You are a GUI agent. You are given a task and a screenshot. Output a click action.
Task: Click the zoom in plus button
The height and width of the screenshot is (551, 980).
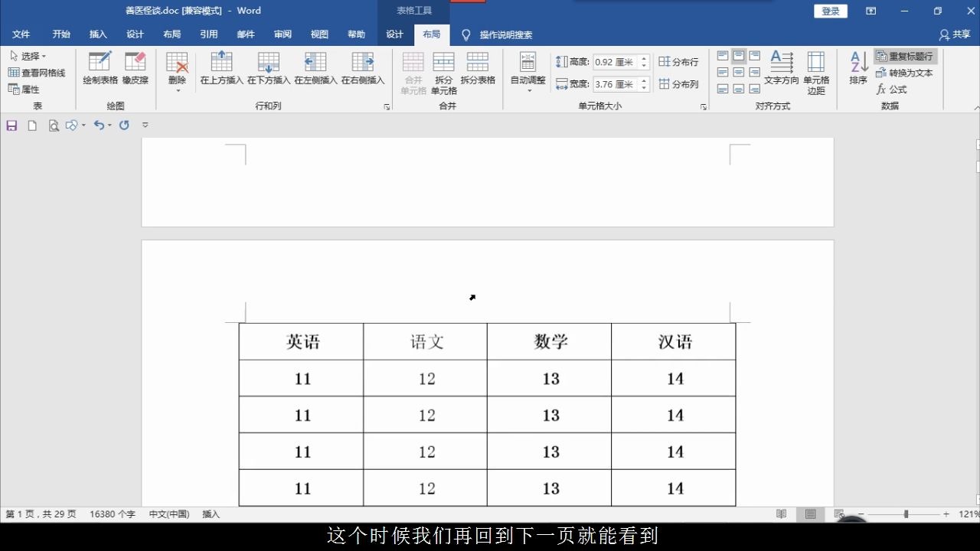tap(946, 514)
